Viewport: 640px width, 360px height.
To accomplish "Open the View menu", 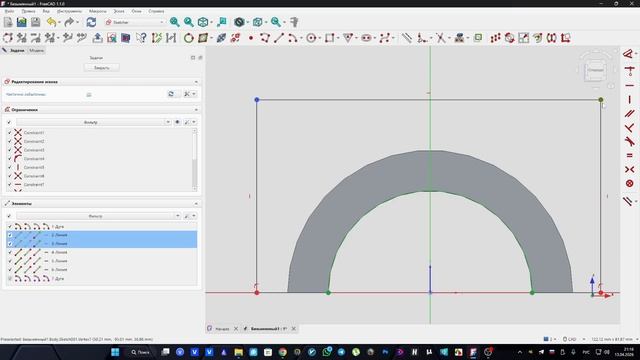I will (46, 11).
